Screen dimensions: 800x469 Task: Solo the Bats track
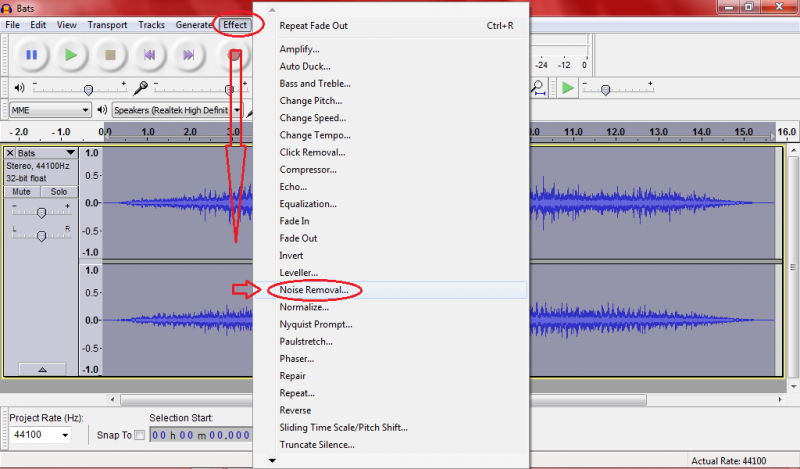59,191
